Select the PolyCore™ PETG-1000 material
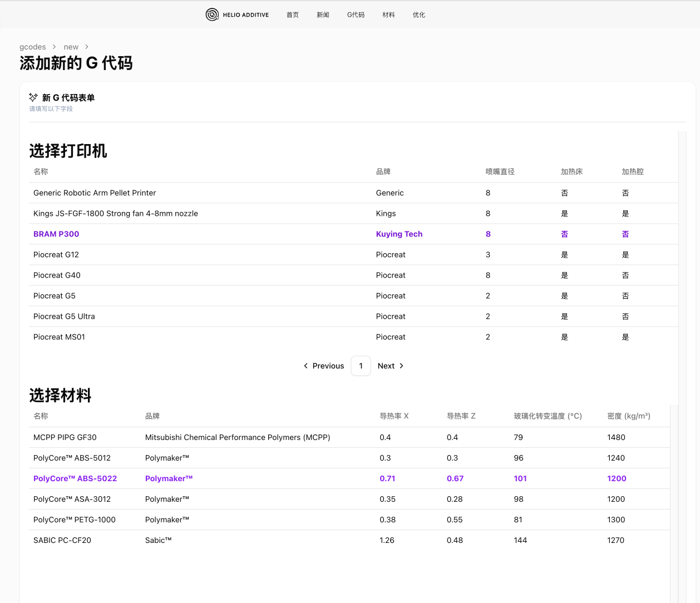 (349, 520)
